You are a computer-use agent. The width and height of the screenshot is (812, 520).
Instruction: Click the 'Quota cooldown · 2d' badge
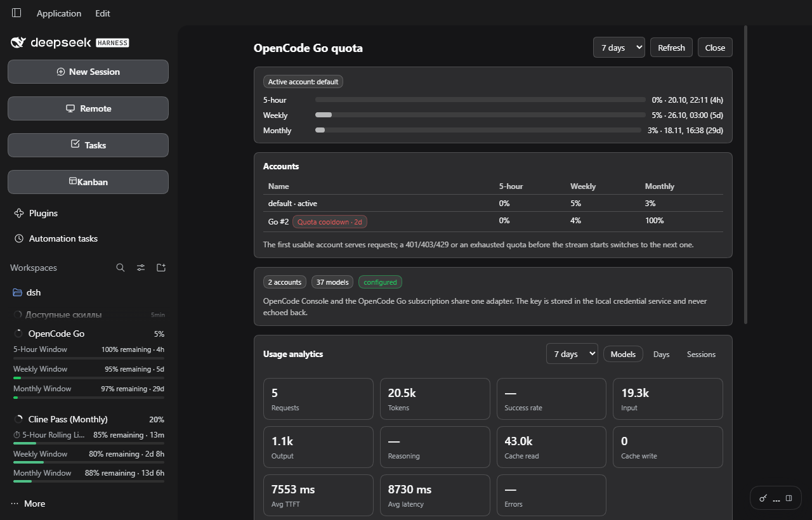coord(330,221)
